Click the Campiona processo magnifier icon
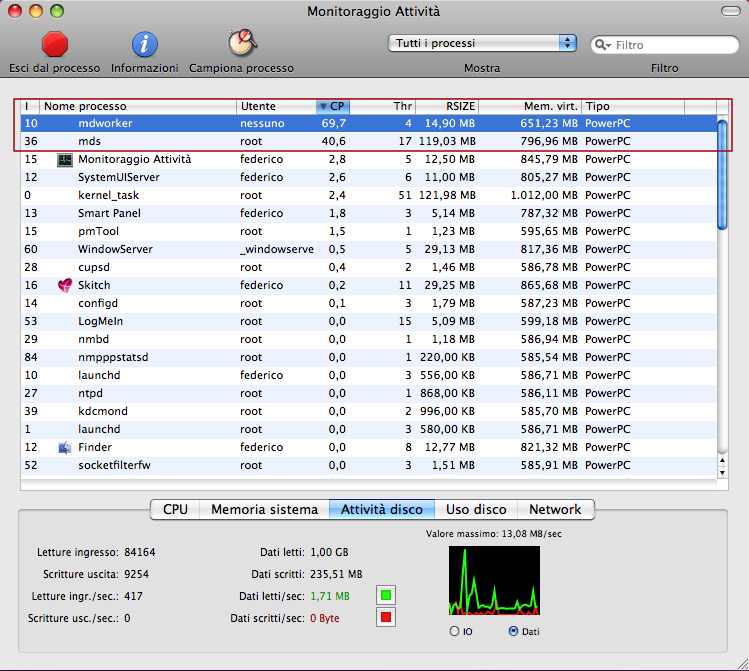Image resolution: width=749 pixels, height=671 pixels. point(242,43)
